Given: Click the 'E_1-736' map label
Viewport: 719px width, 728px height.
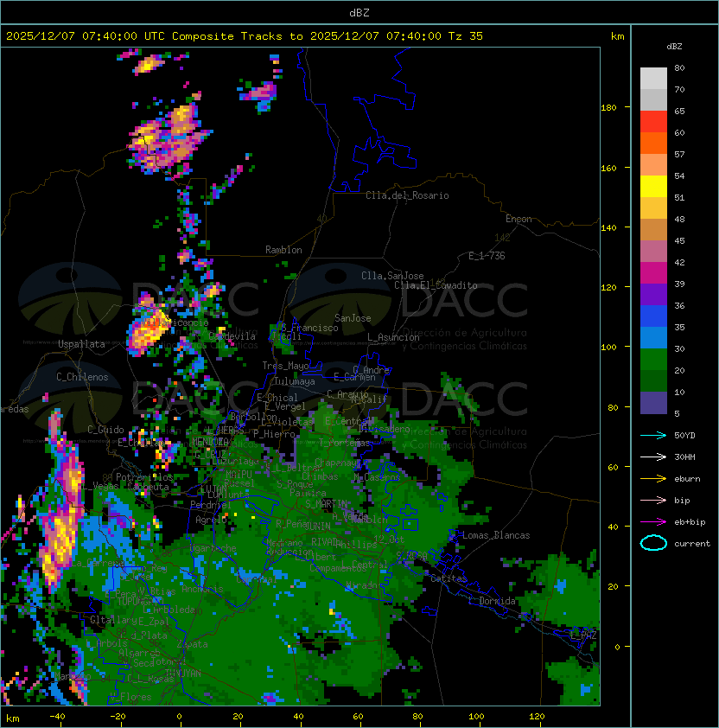Looking at the screenshot, I should click(x=487, y=256).
